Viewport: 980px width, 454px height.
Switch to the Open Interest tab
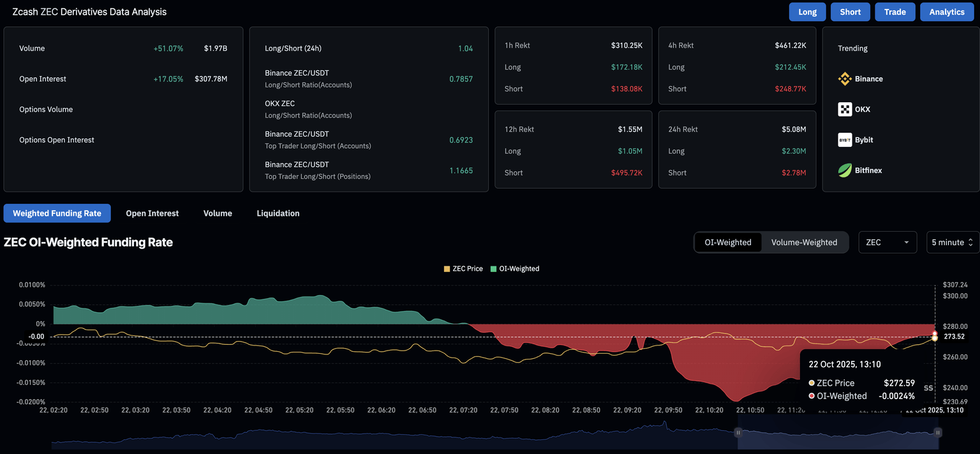152,213
